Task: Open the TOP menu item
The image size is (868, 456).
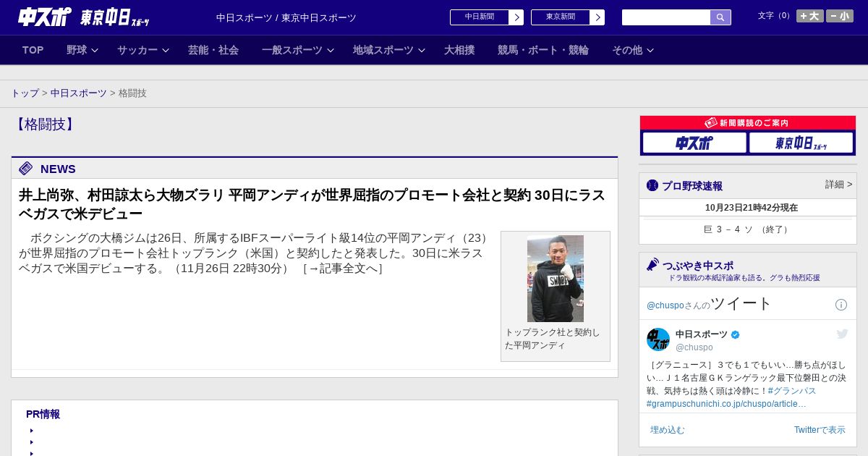Action: point(33,50)
